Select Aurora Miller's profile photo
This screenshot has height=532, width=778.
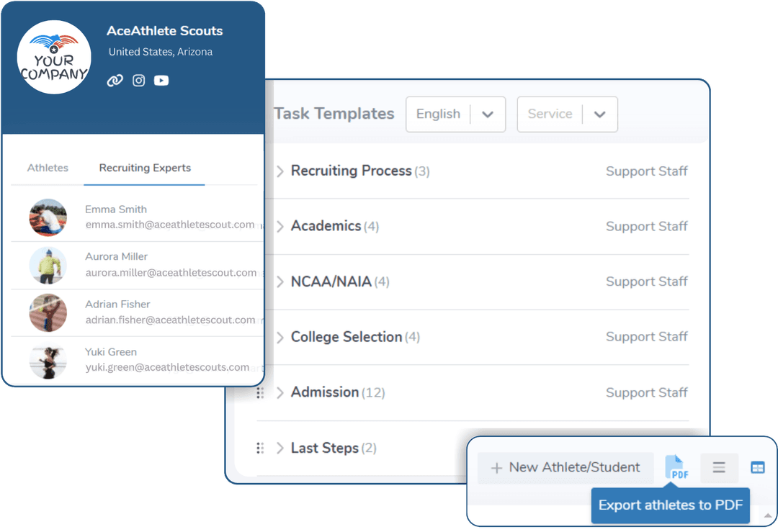[x=48, y=265]
